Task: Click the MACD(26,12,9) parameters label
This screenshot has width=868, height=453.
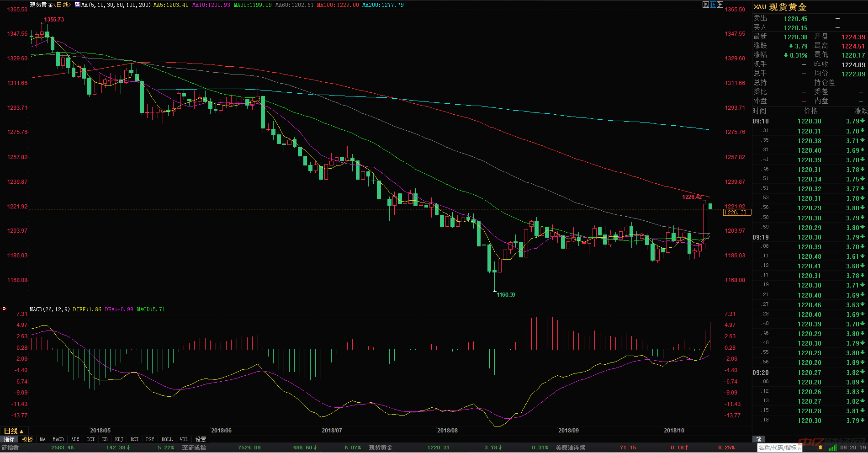Action: pyautogui.click(x=50, y=309)
